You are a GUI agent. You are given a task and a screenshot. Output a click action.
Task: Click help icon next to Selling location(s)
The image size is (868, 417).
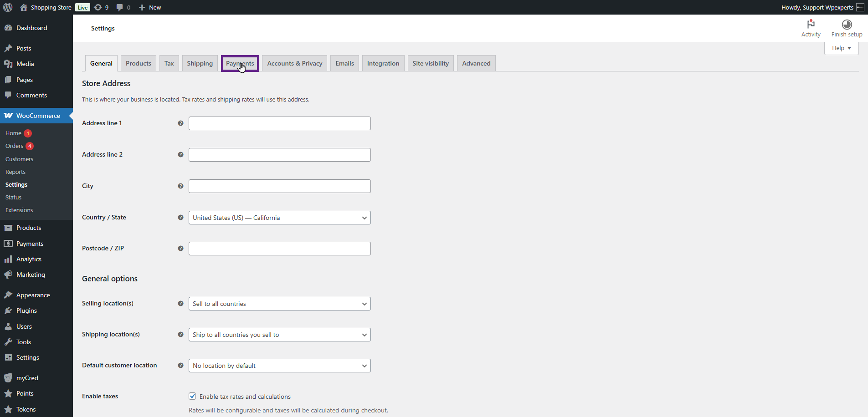(180, 304)
